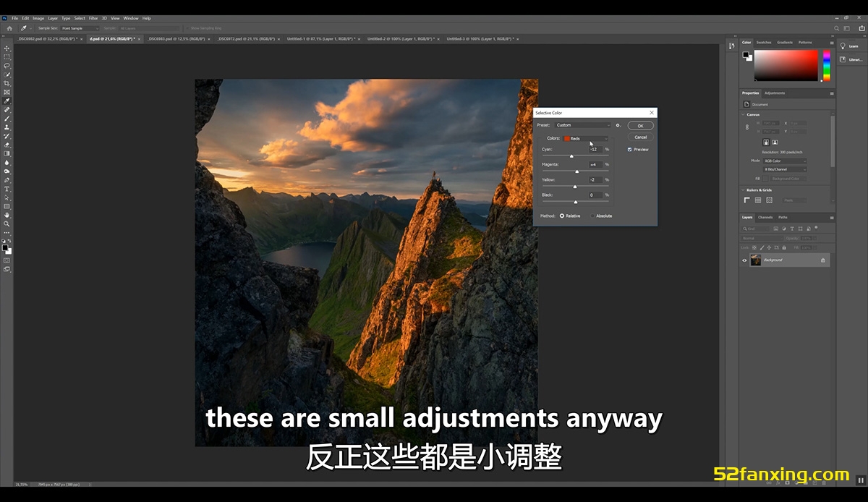This screenshot has height=502, width=868.
Task: Select the Eyedropper tool in the toolbar
Action: [x=7, y=101]
